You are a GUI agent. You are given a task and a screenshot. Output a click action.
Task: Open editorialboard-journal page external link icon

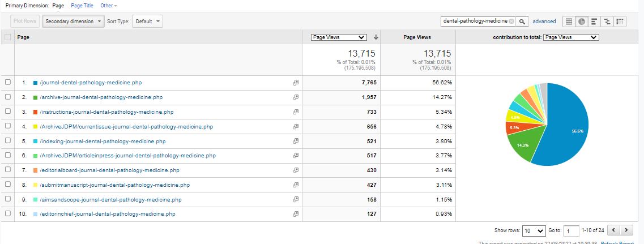coord(296,170)
